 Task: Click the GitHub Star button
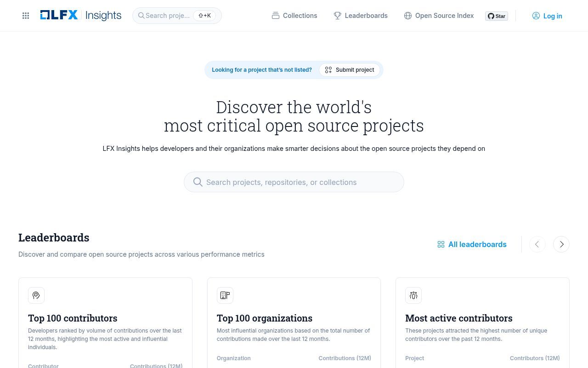pyautogui.click(x=497, y=16)
